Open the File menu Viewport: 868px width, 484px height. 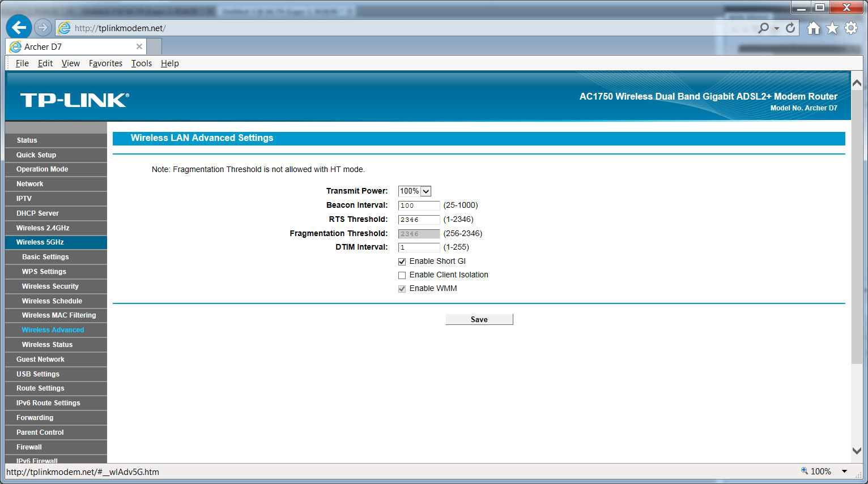click(x=22, y=63)
